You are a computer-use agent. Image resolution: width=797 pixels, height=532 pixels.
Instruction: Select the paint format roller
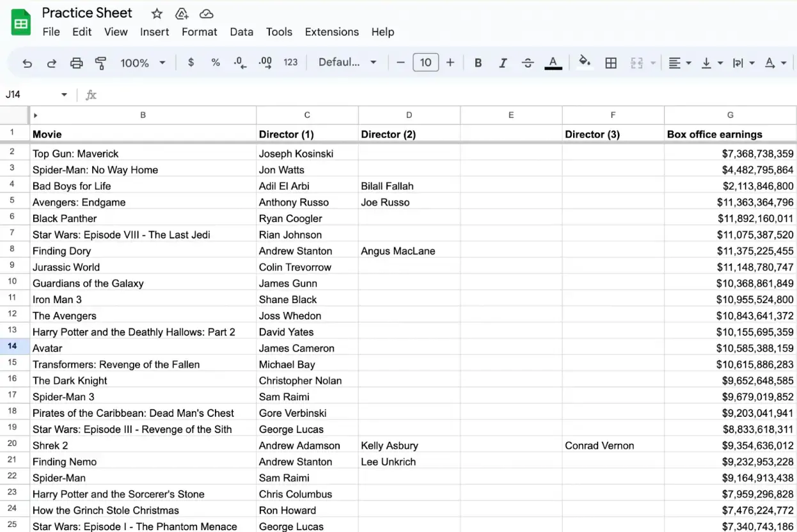tap(100, 63)
